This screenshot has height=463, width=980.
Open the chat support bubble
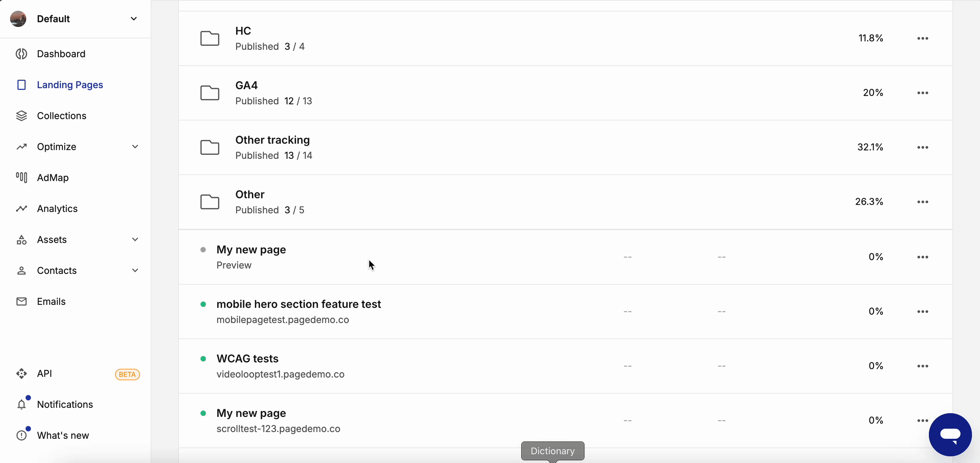click(950, 434)
